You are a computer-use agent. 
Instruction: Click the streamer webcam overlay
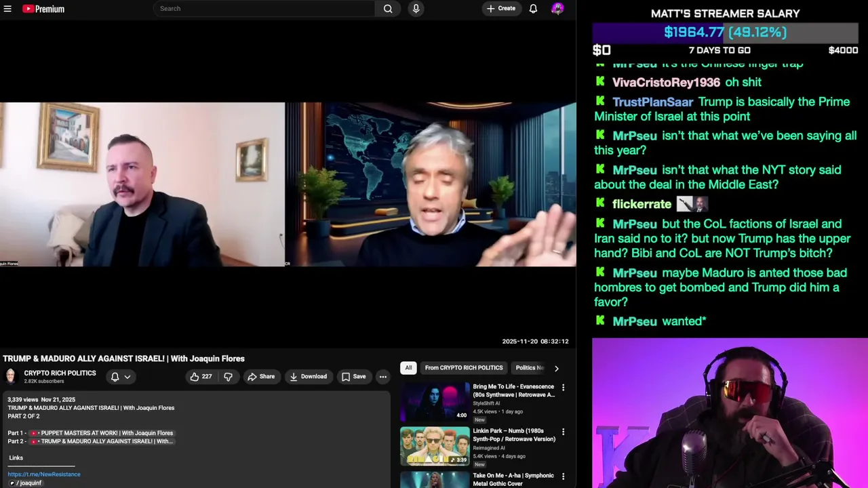730,413
